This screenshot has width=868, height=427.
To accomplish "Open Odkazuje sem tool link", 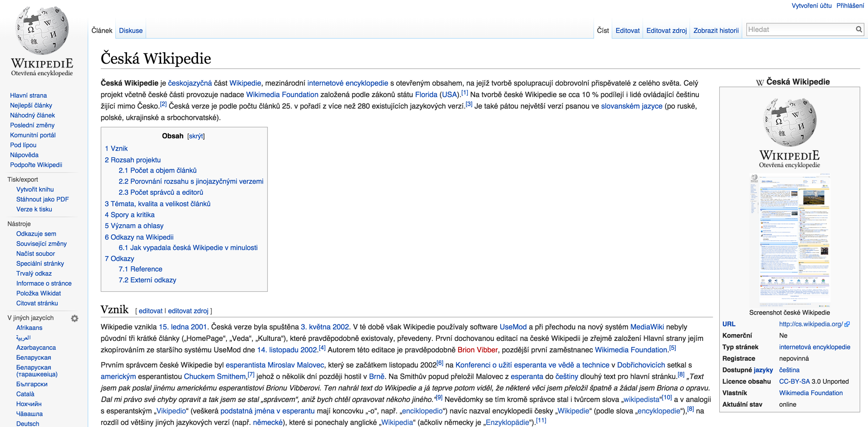I will tap(36, 234).
